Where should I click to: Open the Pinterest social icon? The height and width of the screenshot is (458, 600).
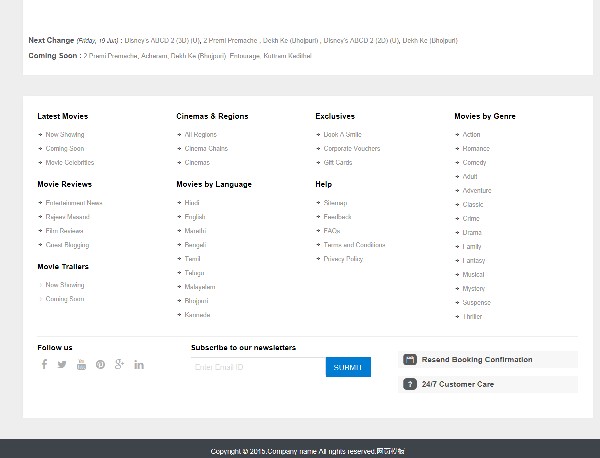100,365
